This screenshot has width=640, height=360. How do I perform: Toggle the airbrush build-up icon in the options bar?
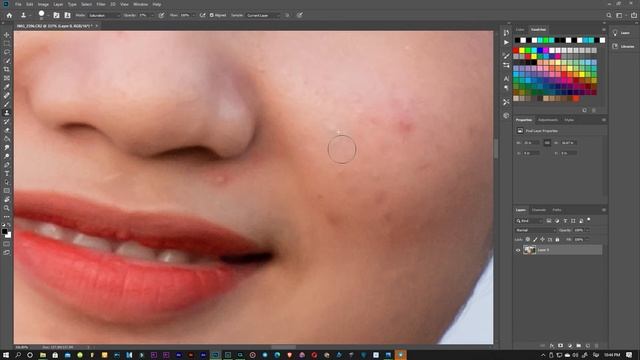(202, 15)
